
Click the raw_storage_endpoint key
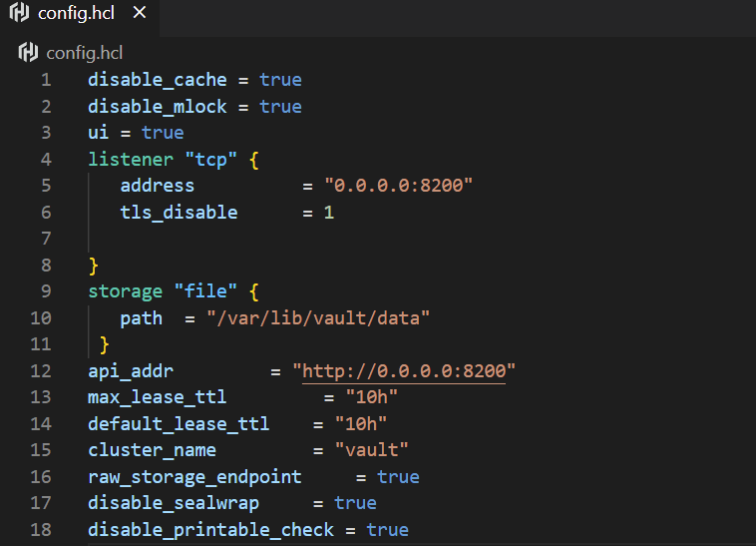coord(194,477)
